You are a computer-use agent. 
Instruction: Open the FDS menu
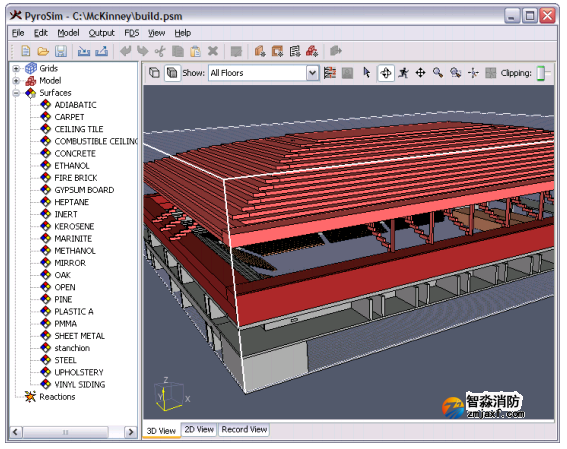coord(132,33)
